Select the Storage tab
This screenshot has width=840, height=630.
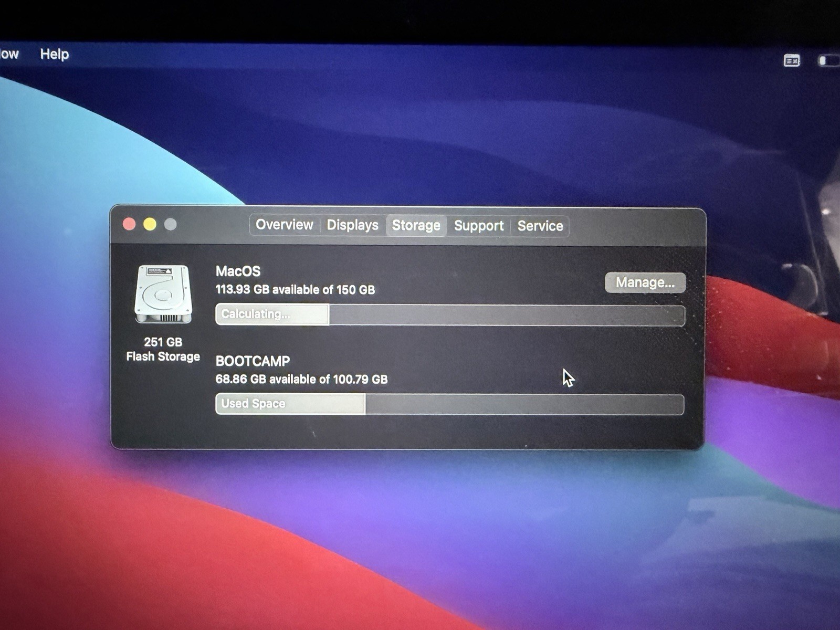(416, 226)
